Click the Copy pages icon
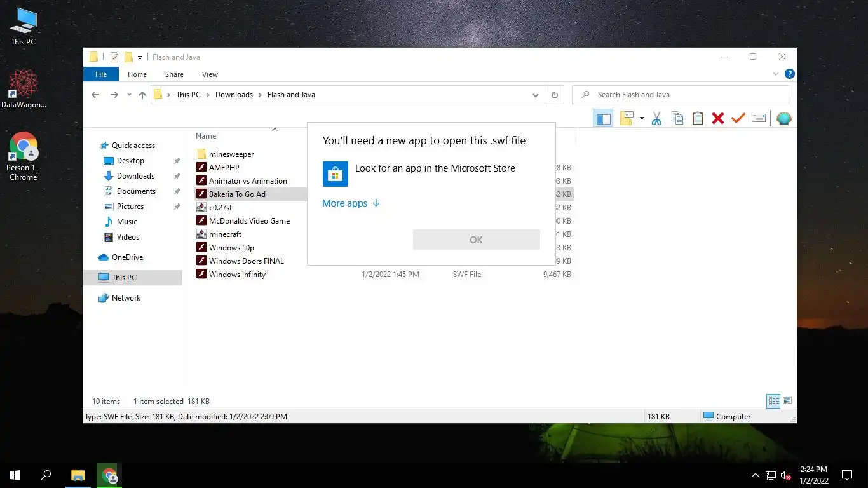 click(x=677, y=118)
